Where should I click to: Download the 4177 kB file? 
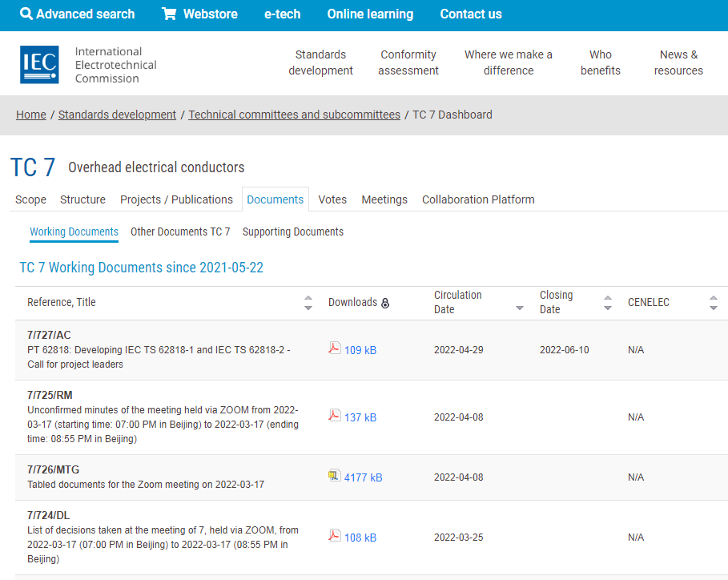click(363, 477)
